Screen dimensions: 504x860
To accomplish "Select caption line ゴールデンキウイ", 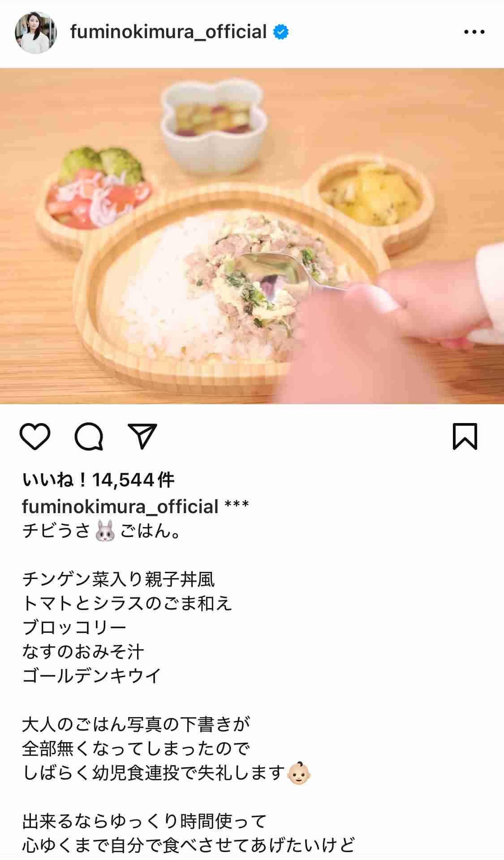I will tap(91, 676).
